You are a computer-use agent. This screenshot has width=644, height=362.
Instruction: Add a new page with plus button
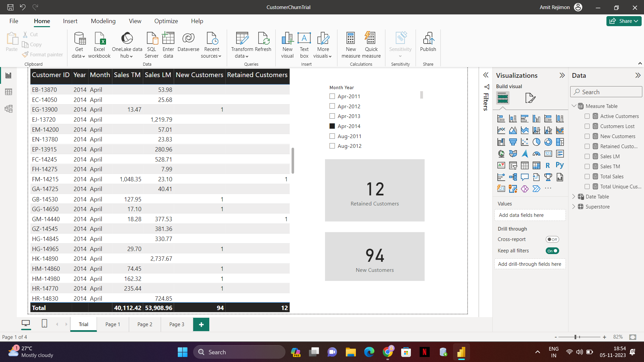point(201,324)
